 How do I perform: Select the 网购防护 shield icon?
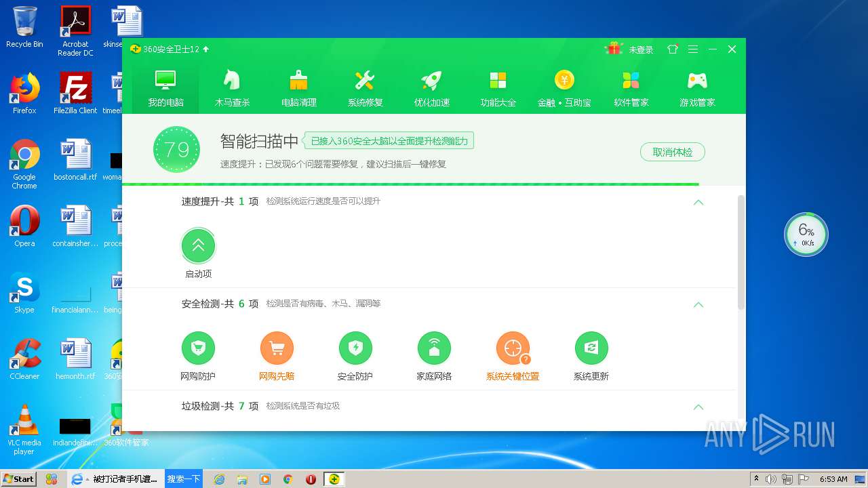tap(198, 348)
